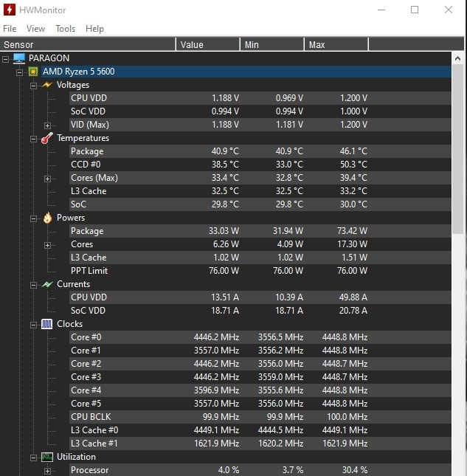The image size is (467, 476).
Task: Select the Core #0 clock row
Action: [260, 337]
